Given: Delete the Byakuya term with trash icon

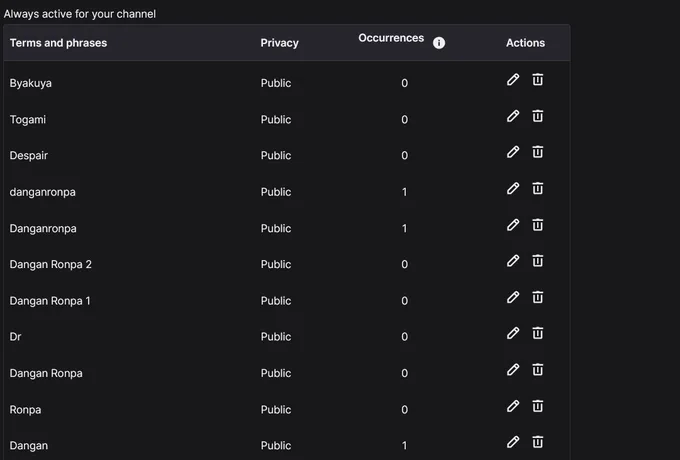Looking at the screenshot, I should click(538, 80).
